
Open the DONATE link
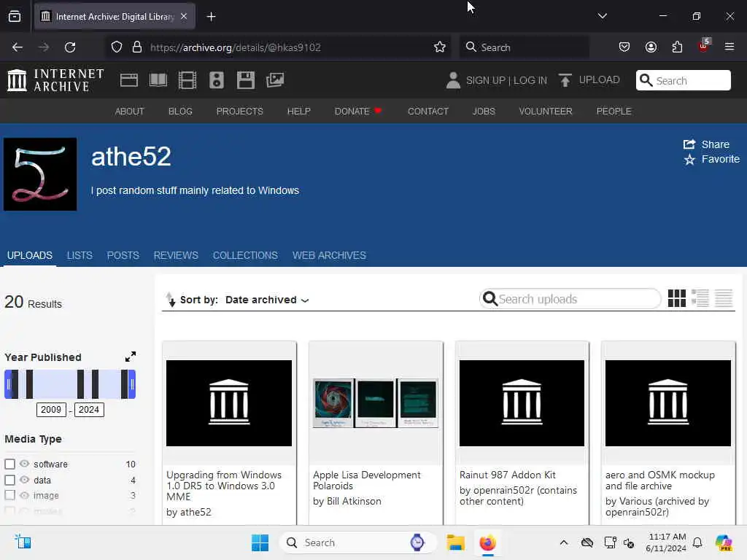357,111
